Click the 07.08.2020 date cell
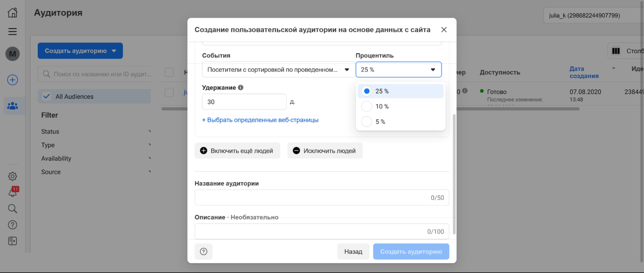Viewport: 644px width, 273px height. coord(585,92)
